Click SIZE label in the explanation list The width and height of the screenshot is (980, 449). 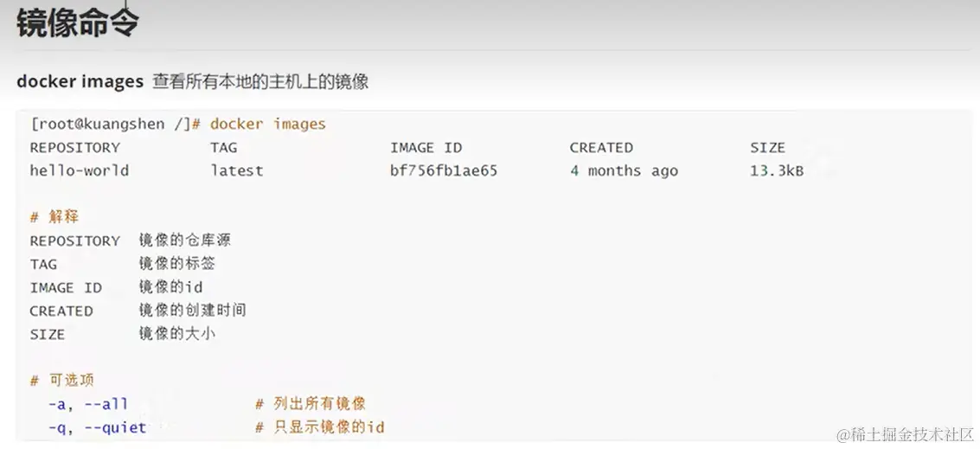tap(48, 335)
